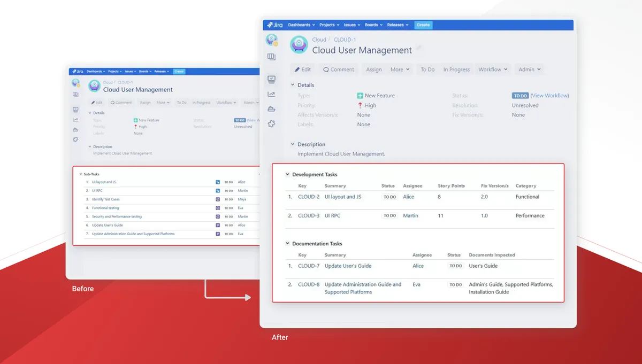Open the active sprint icon in Before window sidebar
This screenshot has height=364, width=642.
(75, 110)
